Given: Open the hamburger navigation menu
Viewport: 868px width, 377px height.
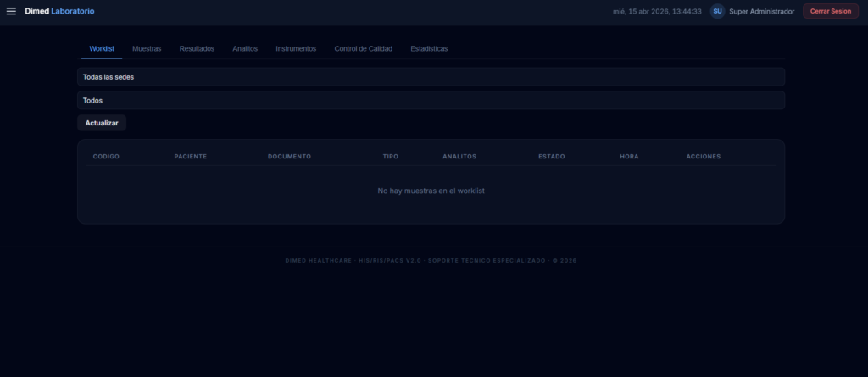Looking at the screenshot, I should (x=11, y=11).
